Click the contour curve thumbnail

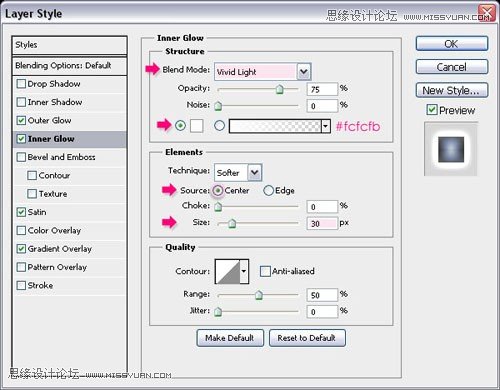[228, 271]
